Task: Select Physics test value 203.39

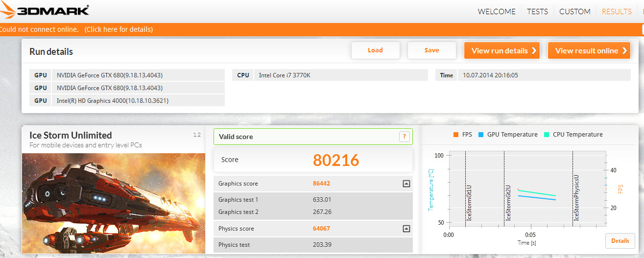Action: [x=322, y=245]
